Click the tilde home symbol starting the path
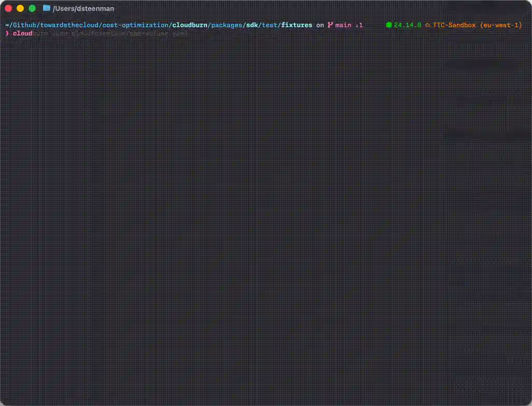This screenshot has height=406, width=532. [6, 24]
